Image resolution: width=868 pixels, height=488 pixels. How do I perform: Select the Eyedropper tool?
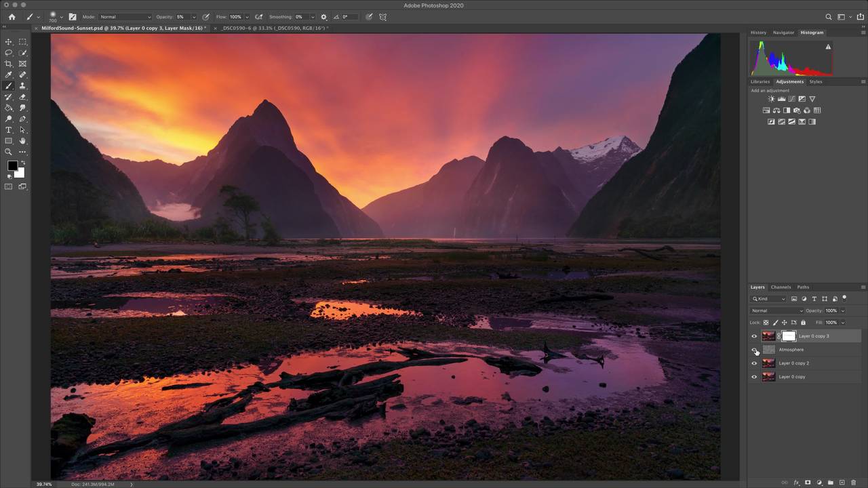point(9,75)
